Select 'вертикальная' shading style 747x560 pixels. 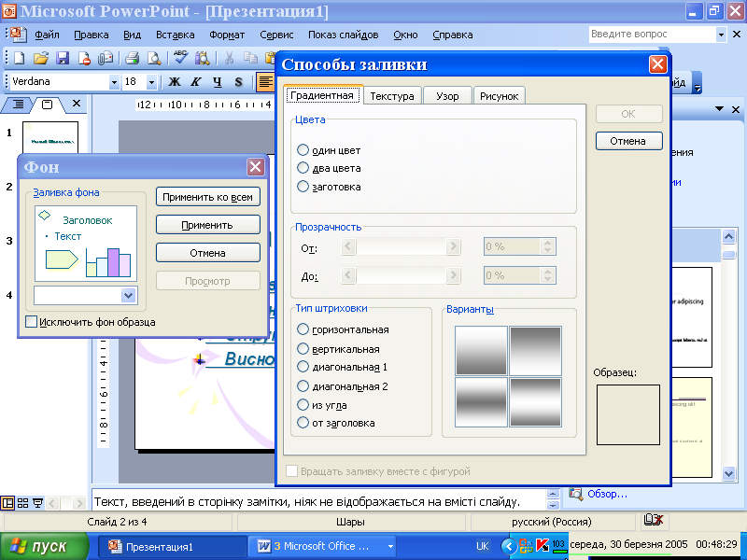click(x=303, y=348)
